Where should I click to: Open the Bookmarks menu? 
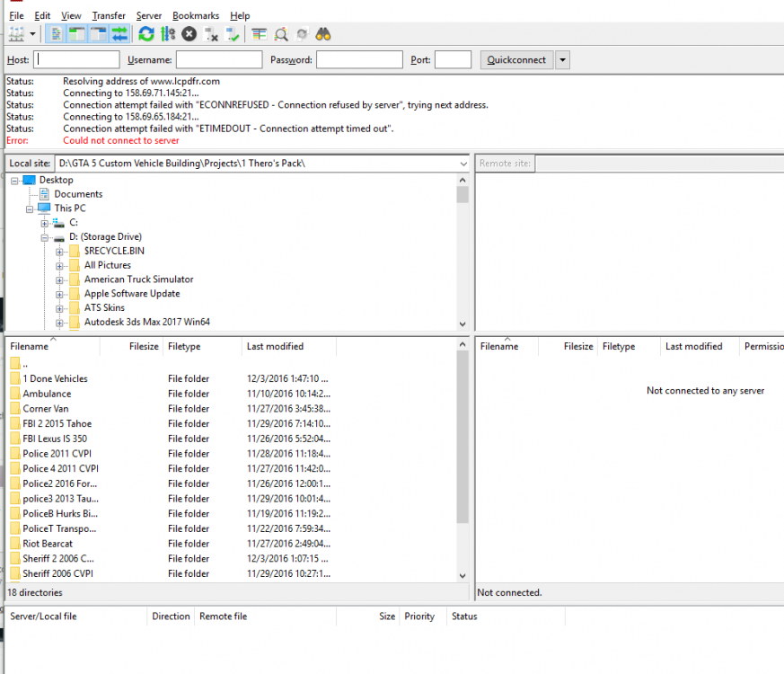pyautogui.click(x=195, y=15)
